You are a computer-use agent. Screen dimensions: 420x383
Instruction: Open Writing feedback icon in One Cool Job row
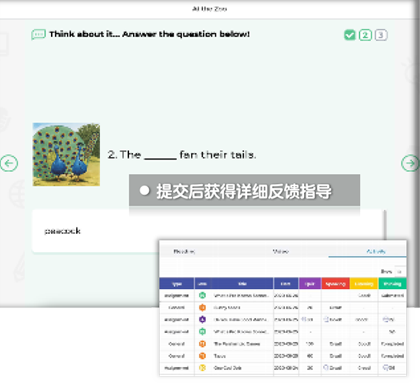[x=385, y=368]
